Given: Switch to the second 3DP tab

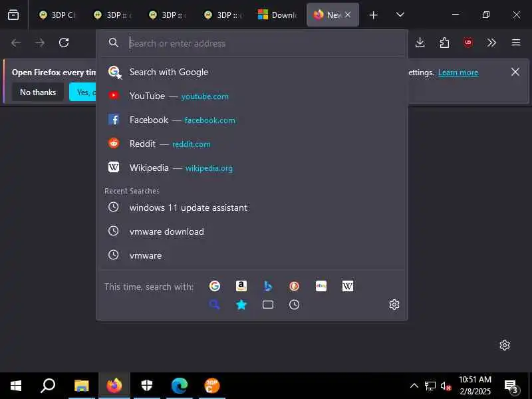Looking at the screenshot, I should 113,15.
